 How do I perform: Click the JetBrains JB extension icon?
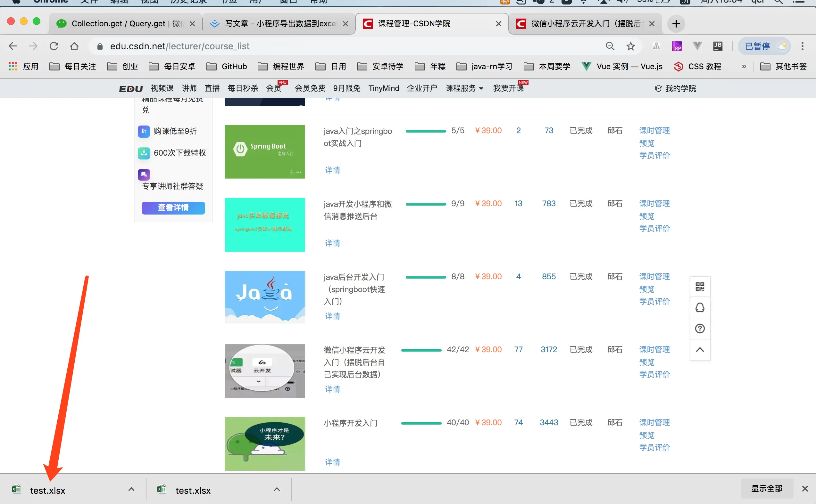[x=718, y=46]
